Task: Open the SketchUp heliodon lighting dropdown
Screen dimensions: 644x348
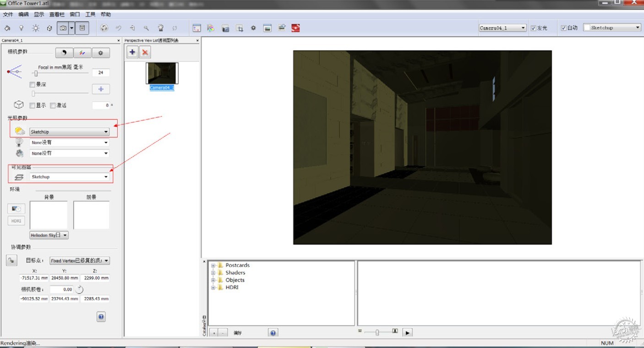Action: coord(69,132)
